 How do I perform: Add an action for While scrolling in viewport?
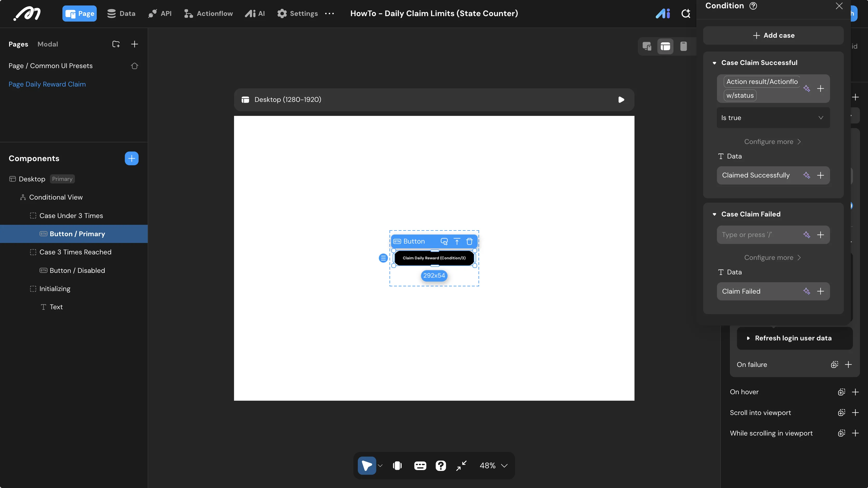point(855,433)
